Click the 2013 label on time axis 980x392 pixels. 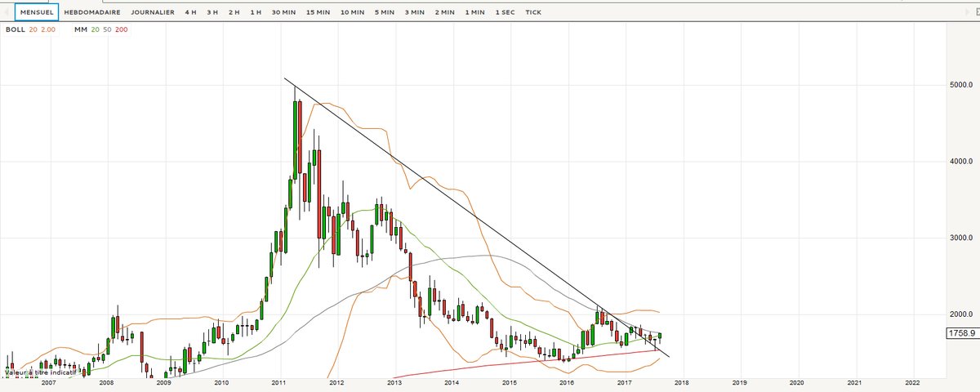pos(394,382)
